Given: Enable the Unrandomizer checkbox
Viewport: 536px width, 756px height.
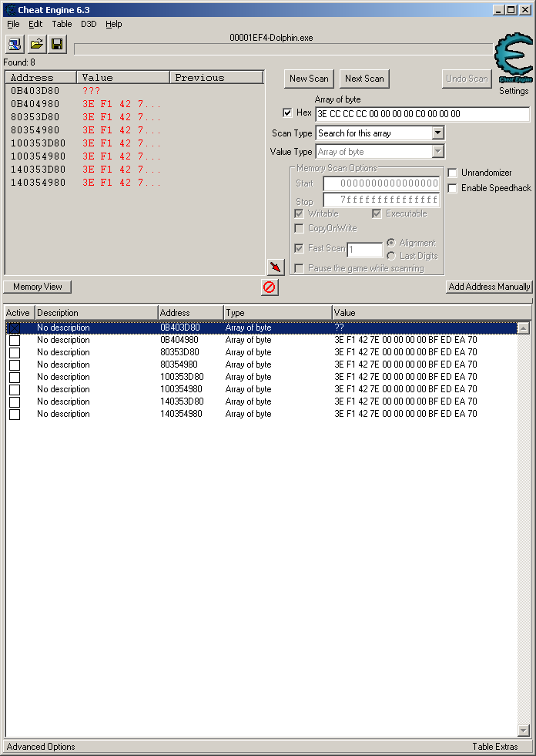Looking at the screenshot, I should 453,173.
